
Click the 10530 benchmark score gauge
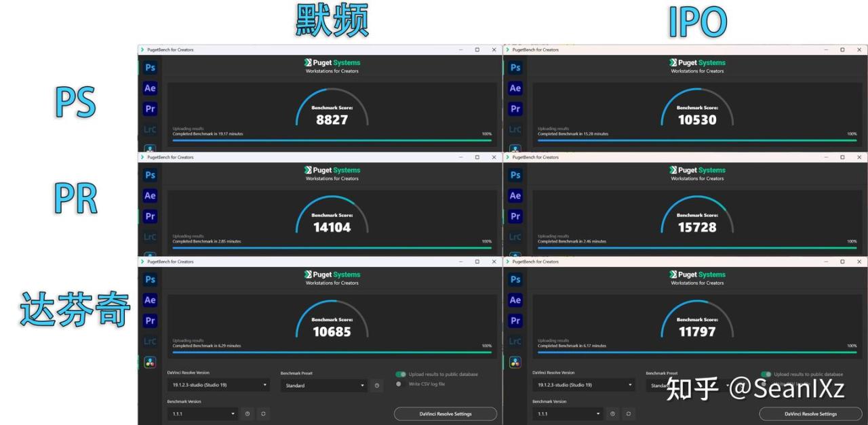697,107
